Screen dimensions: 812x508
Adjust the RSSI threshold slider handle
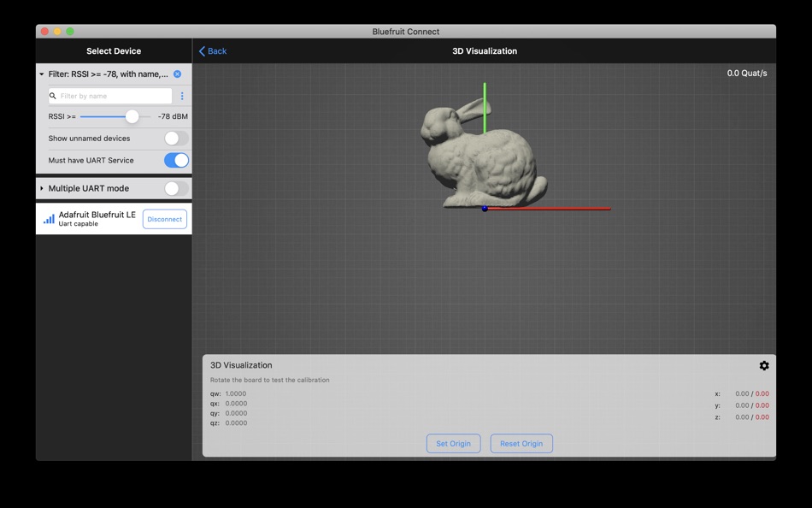(x=132, y=116)
